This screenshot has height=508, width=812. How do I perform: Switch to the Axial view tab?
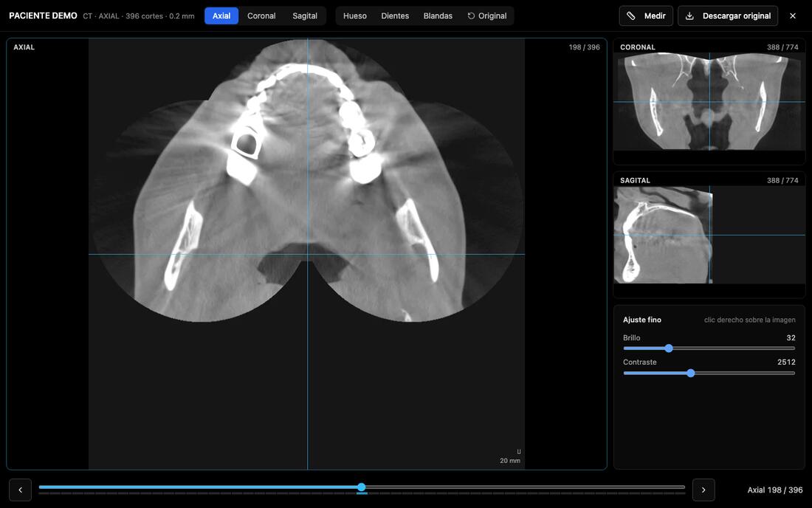tap(221, 16)
